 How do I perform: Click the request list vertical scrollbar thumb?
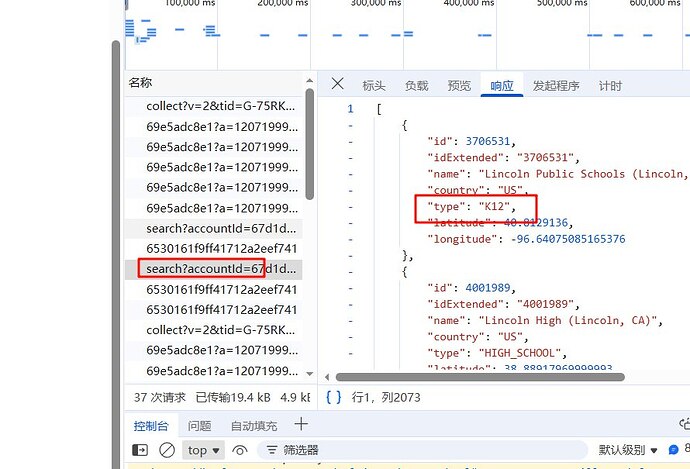coord(310,144)
